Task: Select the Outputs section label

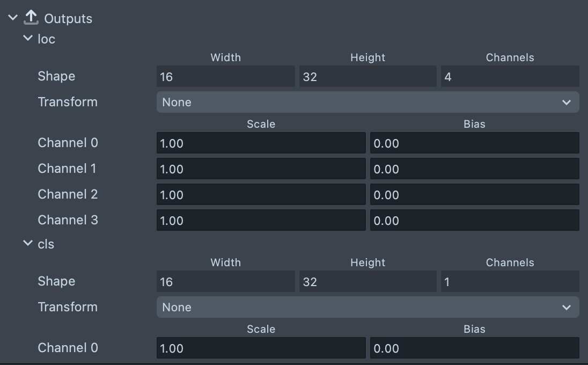Action: 68,19
